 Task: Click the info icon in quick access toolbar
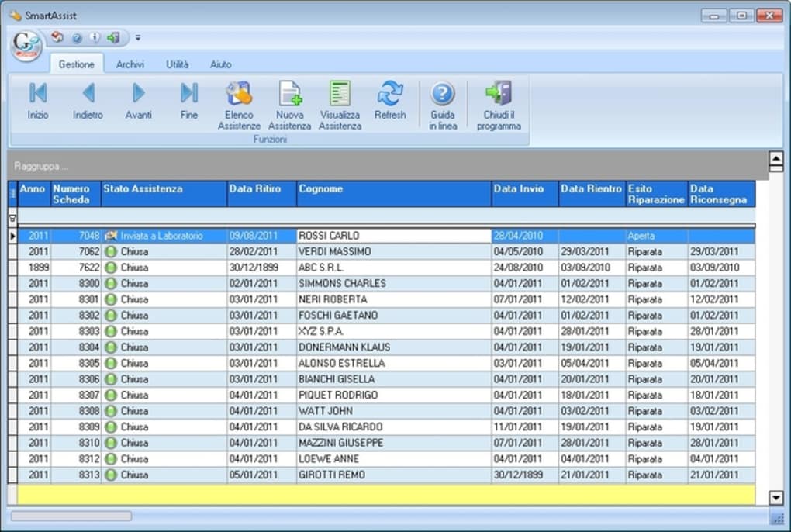tap(95, 37)
